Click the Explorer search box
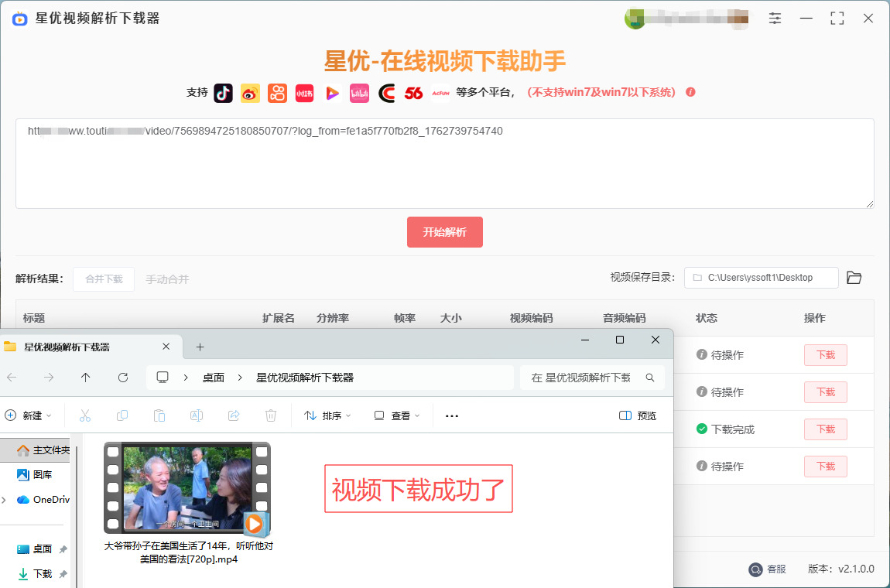 [x=592, y=378]
